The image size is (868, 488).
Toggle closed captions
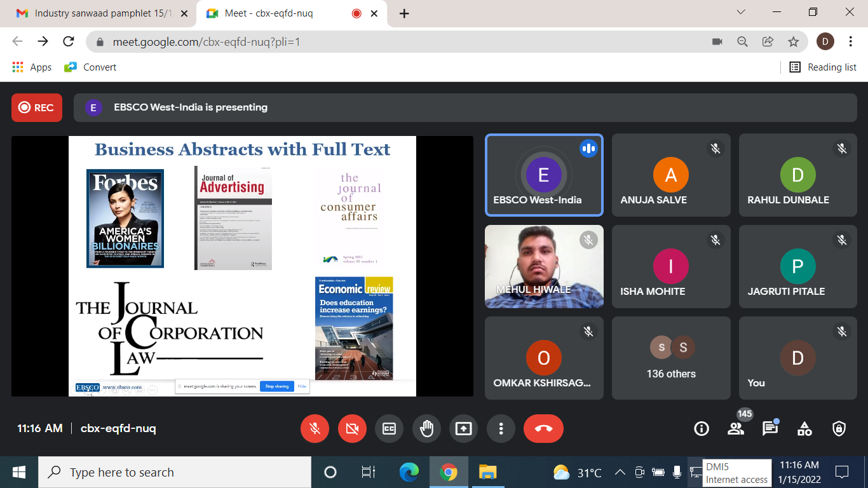coord(389,429)
